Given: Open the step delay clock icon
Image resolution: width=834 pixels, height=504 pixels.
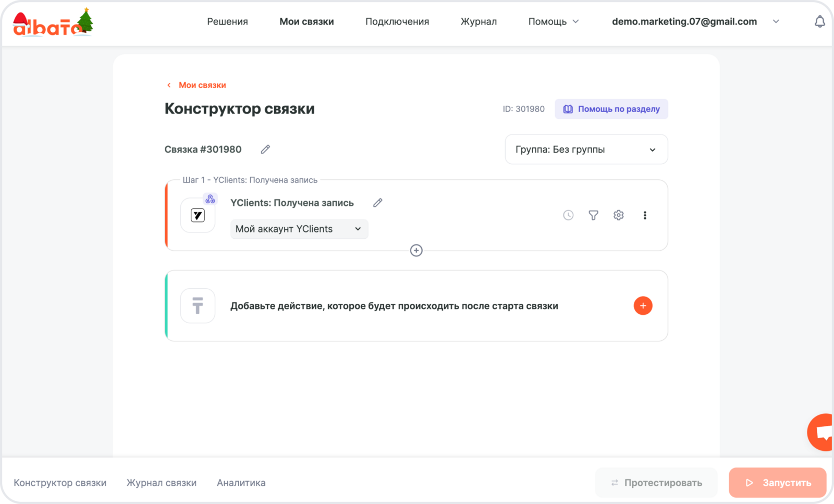Looking at the screenshot, I should 568,215.
